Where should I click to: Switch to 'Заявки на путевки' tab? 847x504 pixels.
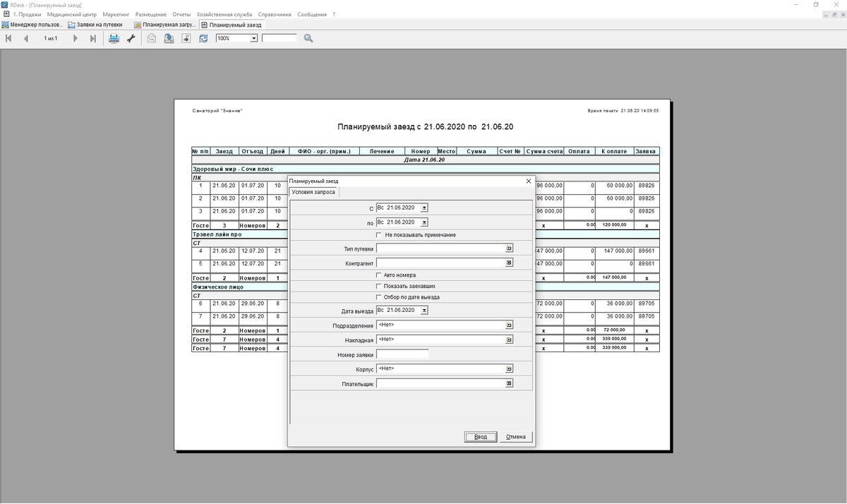click(x=95, y=25)
